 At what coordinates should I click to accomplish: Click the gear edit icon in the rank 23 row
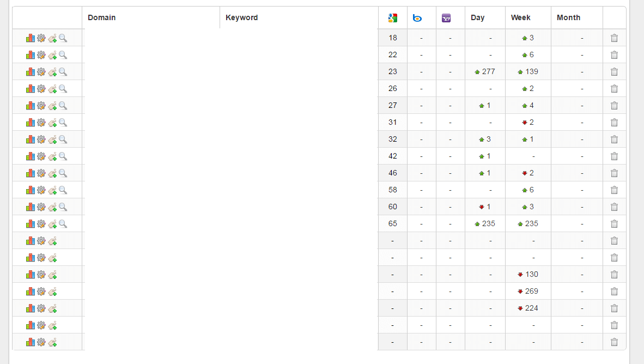pos(41,72)
